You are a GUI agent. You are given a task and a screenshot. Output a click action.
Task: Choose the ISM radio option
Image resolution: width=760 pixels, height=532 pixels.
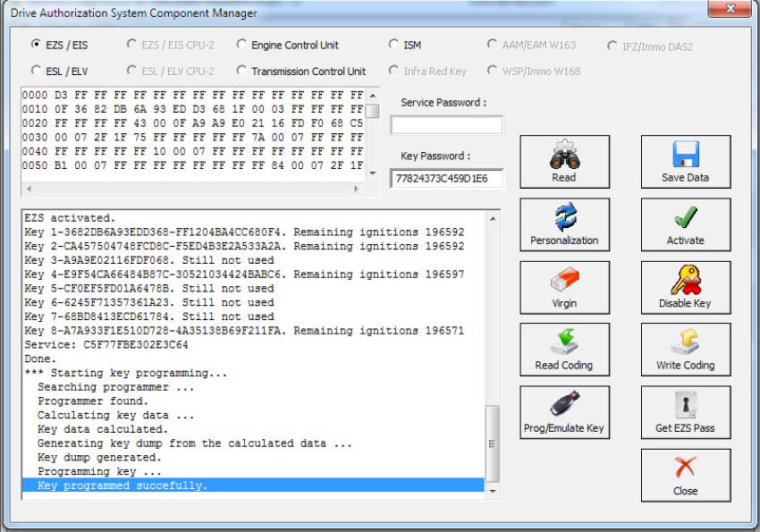pos(394,45)
